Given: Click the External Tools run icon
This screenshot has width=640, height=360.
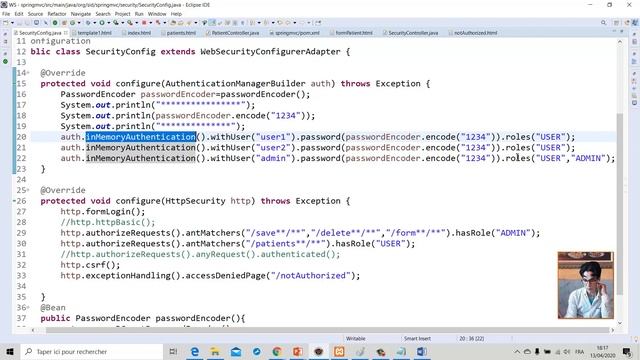Looking at the screenshot, I should point(130,22).
